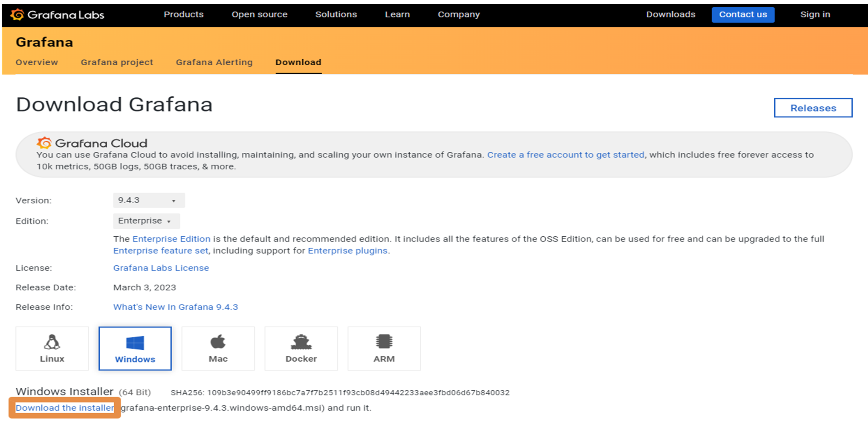
Task: Open the Products menu
Action: pyautogui.click(x=184, y=14)
